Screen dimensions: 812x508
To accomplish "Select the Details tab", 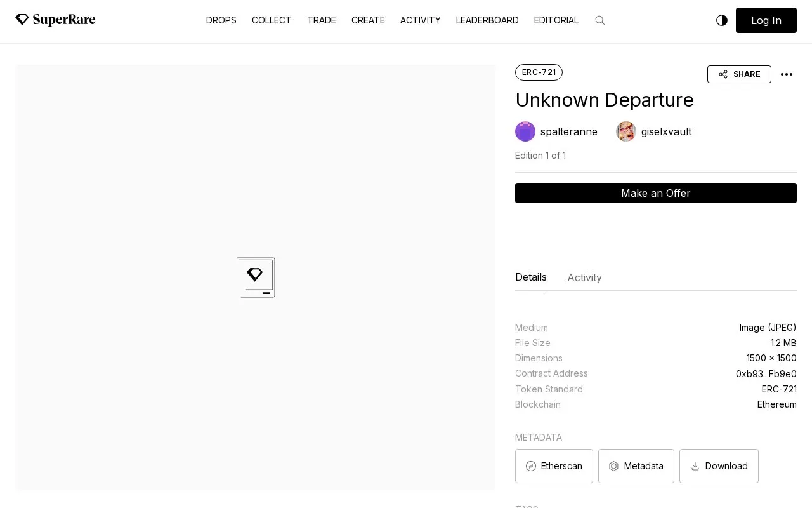I will (531, 277).
